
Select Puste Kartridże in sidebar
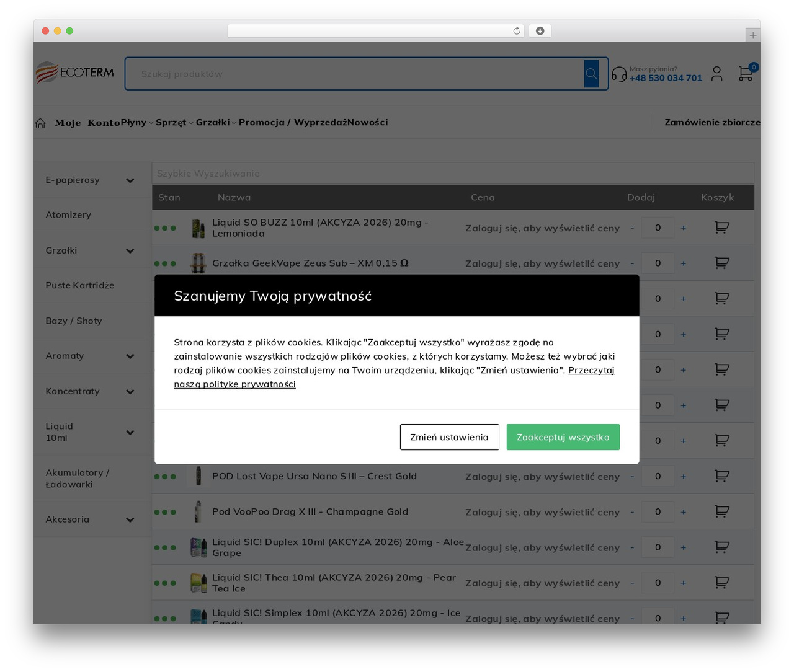click(80, 286)
